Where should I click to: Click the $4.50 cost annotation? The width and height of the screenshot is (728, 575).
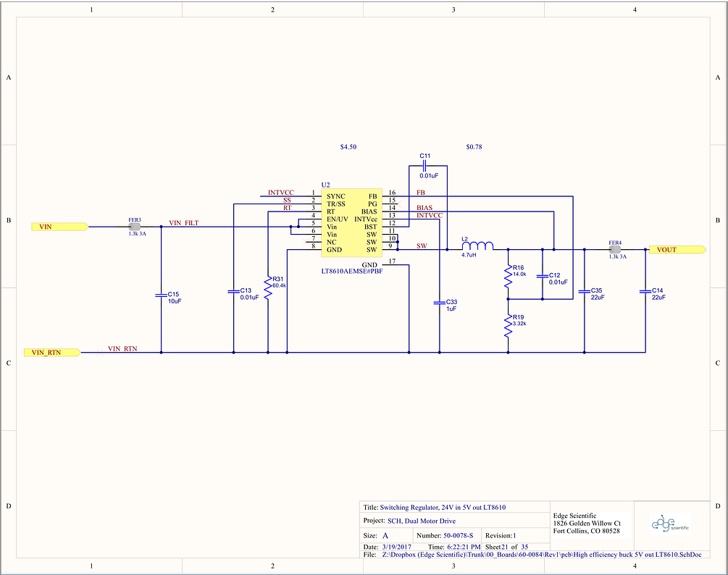[x=348, y=146]
